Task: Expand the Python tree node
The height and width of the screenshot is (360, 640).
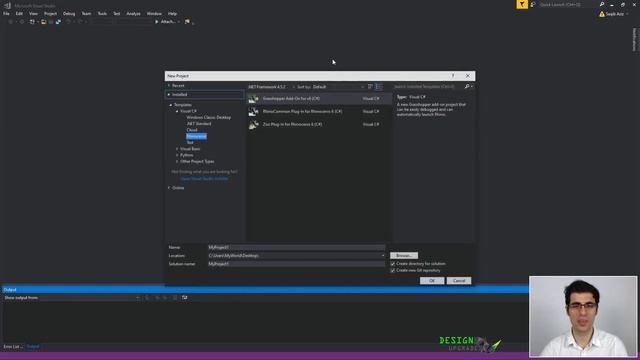Action: pos(177,155)
